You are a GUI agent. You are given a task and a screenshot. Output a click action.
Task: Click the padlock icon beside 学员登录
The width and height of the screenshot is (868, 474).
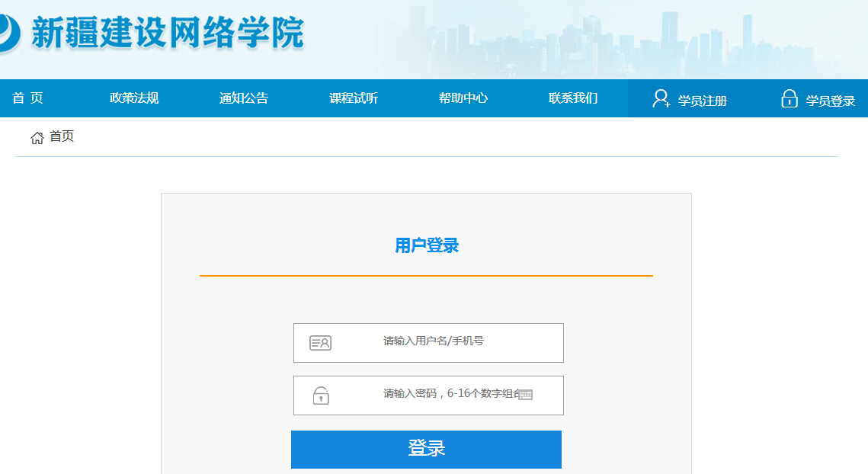[790, 99]
